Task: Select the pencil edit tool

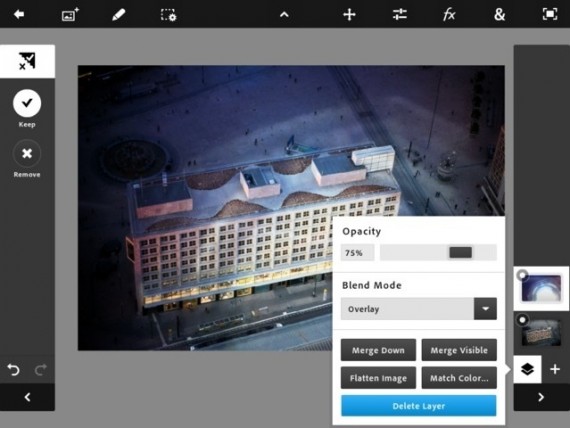Action: pos(119,15)
